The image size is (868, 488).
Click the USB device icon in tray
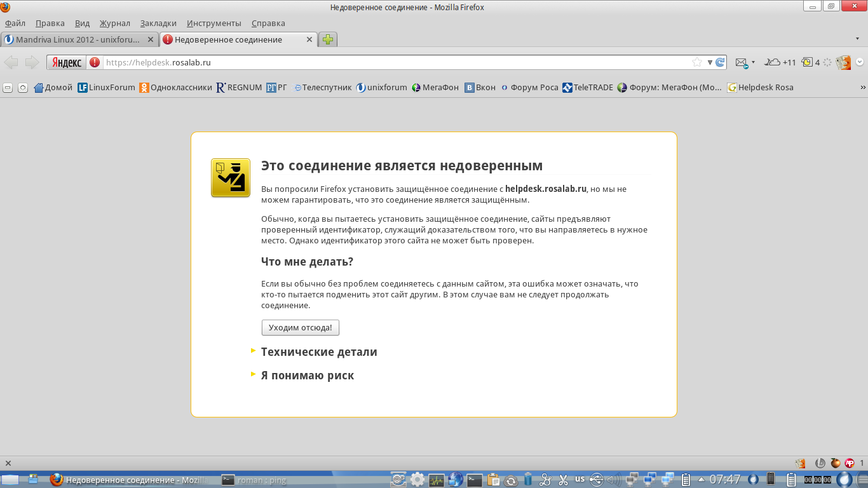[x=596, y=480]
